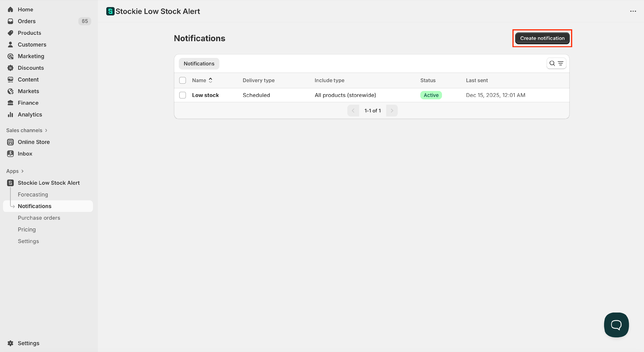Open the Analytics bar chart icon
This screenshot has height=352, width=644.
[10, 115]
